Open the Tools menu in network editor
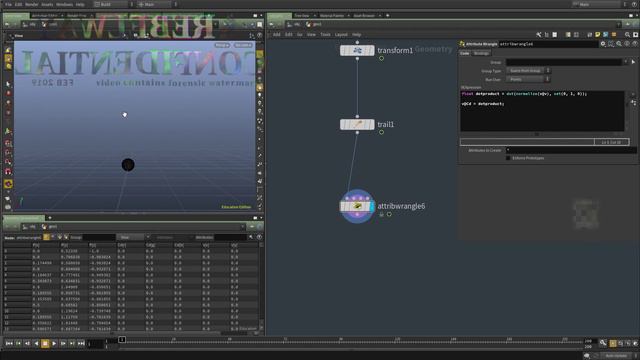640x360 pixels. coord(325,35)
